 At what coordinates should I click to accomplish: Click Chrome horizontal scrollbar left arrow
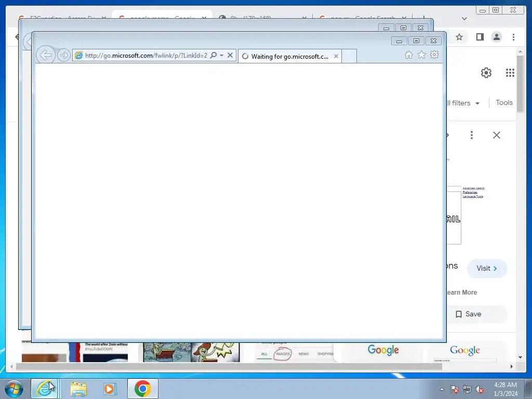pos(11,366)
